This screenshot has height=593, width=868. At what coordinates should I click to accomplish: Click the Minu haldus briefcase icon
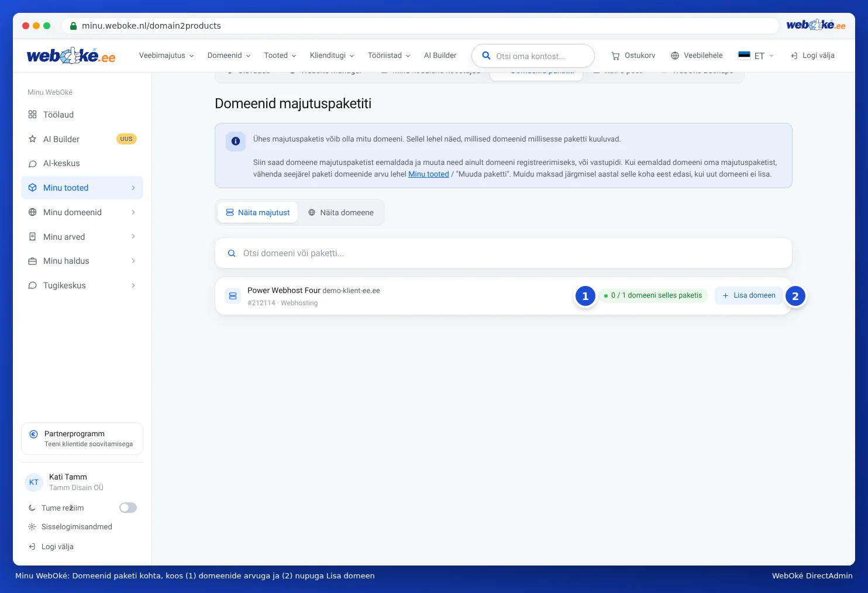33,261
